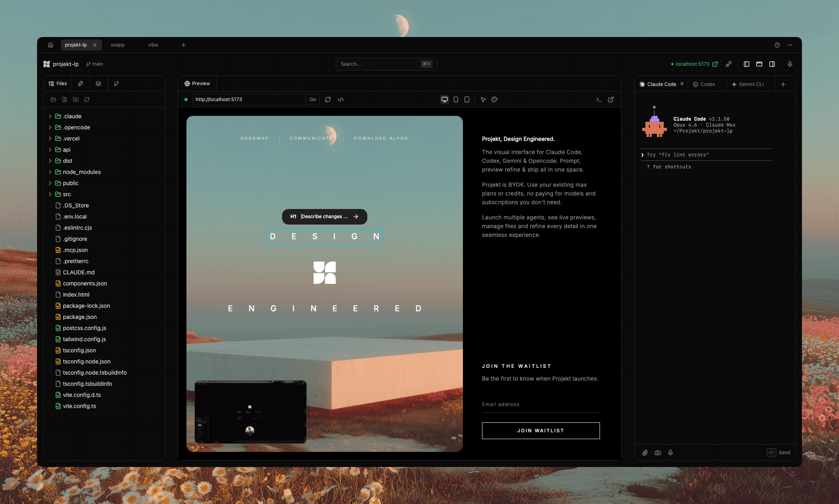
Task: Click the refresh icon beside the URL bar
Action: (328, 100)
